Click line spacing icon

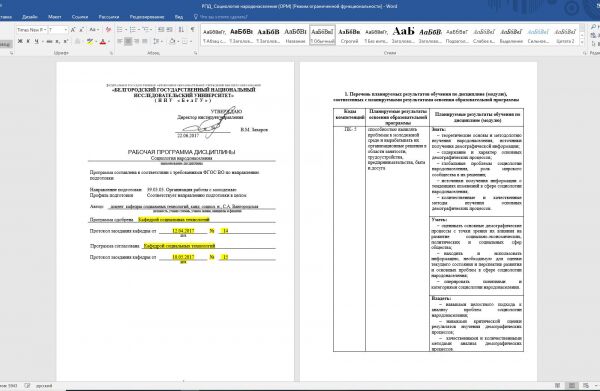[156, 41]
